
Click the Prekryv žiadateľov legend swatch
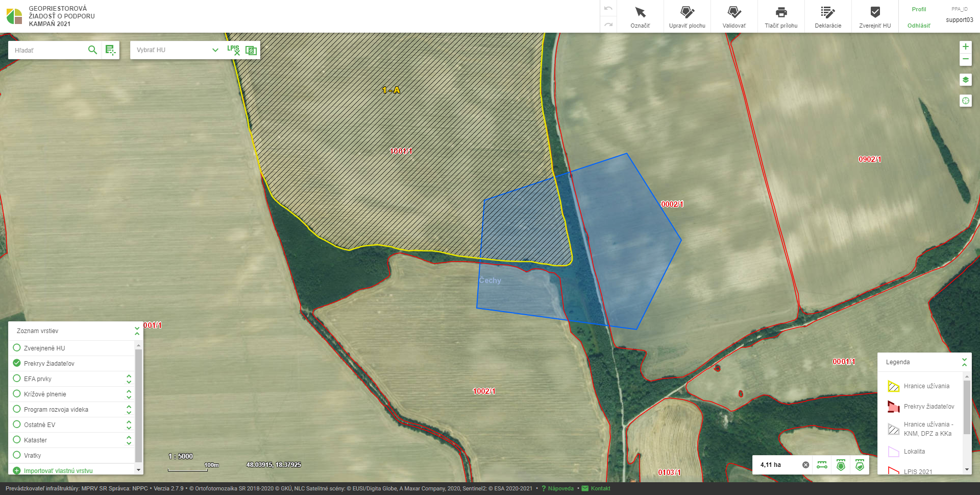(x=893, y=407)
